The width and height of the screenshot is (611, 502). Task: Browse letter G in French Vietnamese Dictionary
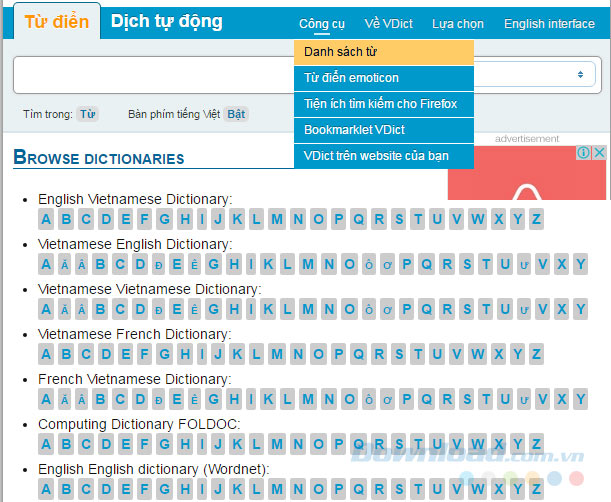click(x=213, y=399)
